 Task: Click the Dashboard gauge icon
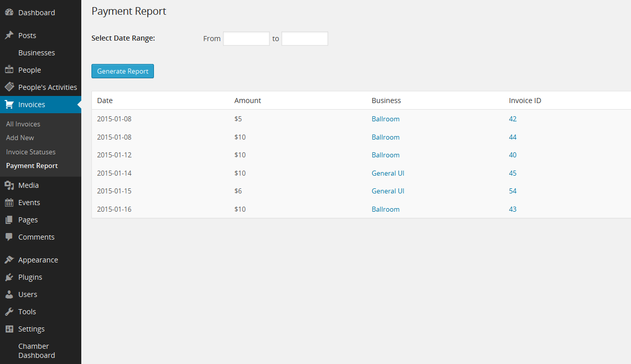pos(9,13)
